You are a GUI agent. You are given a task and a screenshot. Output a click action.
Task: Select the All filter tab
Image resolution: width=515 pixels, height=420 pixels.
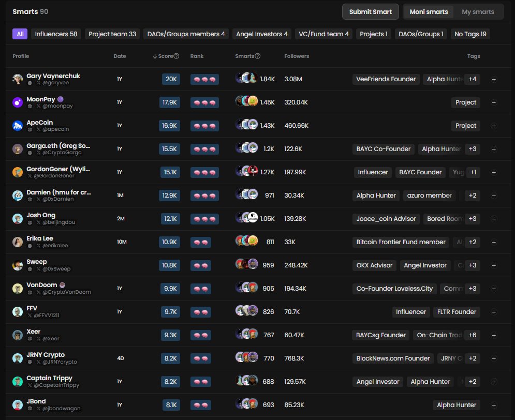click(x=20, y=34)
